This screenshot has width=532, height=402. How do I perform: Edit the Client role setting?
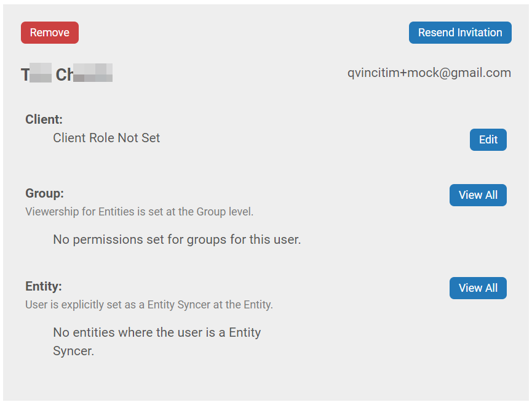coord(488,140)
